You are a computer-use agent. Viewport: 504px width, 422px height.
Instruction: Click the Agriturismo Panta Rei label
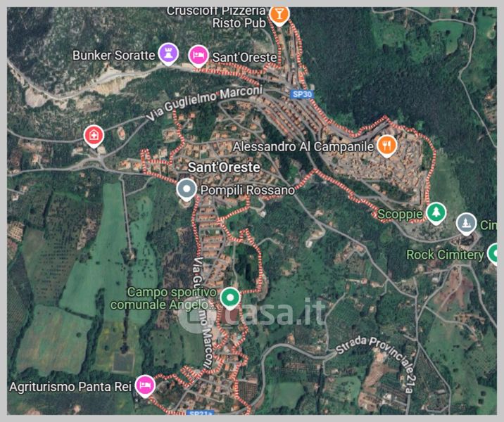[70, 387]
